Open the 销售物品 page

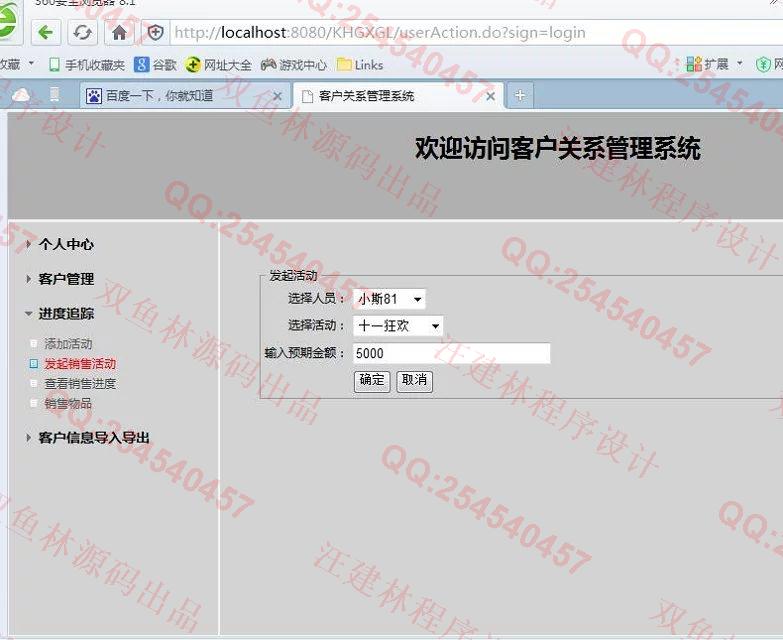click(68, 403)
